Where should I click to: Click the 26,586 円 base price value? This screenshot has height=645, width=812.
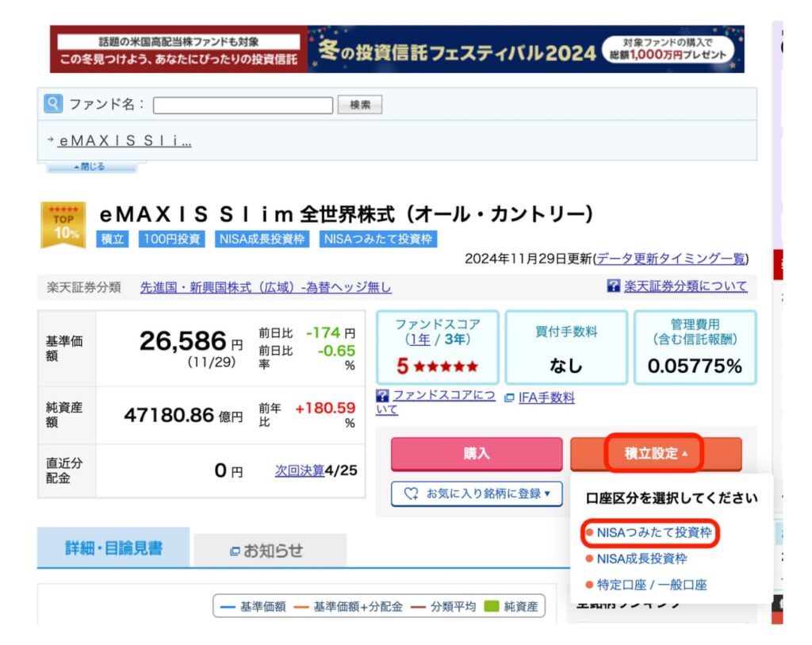point(190,341)
